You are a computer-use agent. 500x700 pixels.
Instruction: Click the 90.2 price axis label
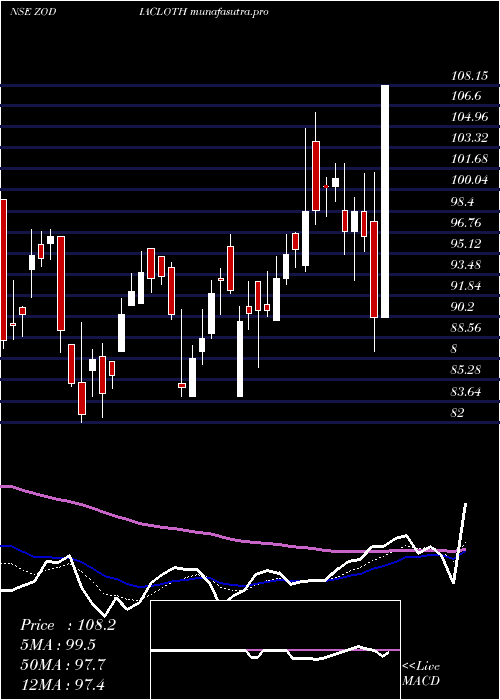click(x=464, y=308)
